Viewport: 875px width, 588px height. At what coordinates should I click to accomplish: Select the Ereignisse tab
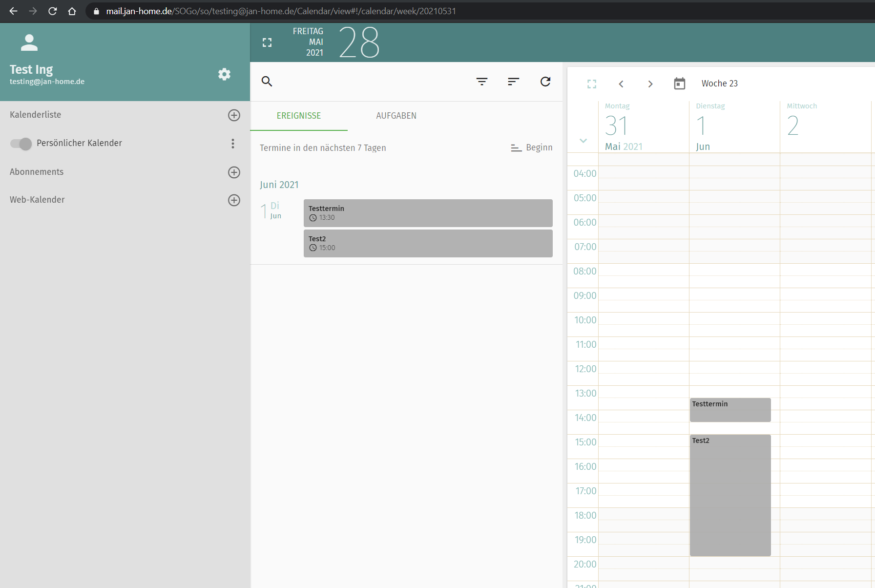pos(299,116)
